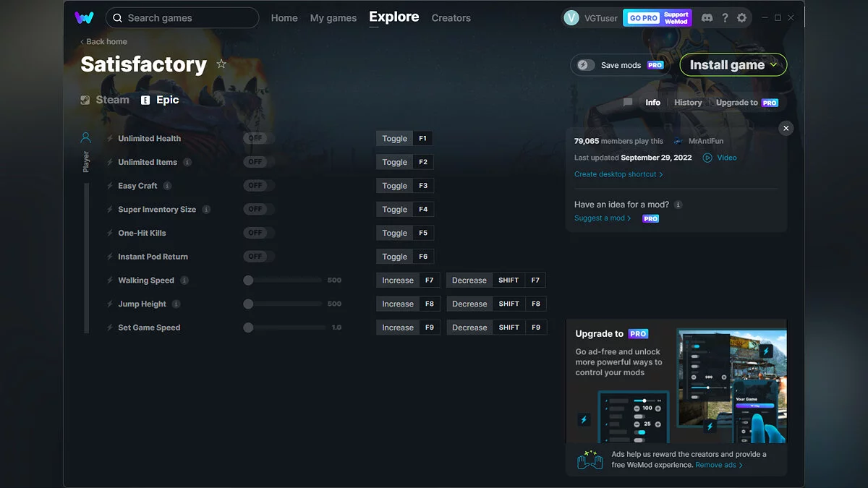Image resolution: width=868 pixels, height=488 pixels.
Task: Click the help question mark icon
Action: point(725,18)
